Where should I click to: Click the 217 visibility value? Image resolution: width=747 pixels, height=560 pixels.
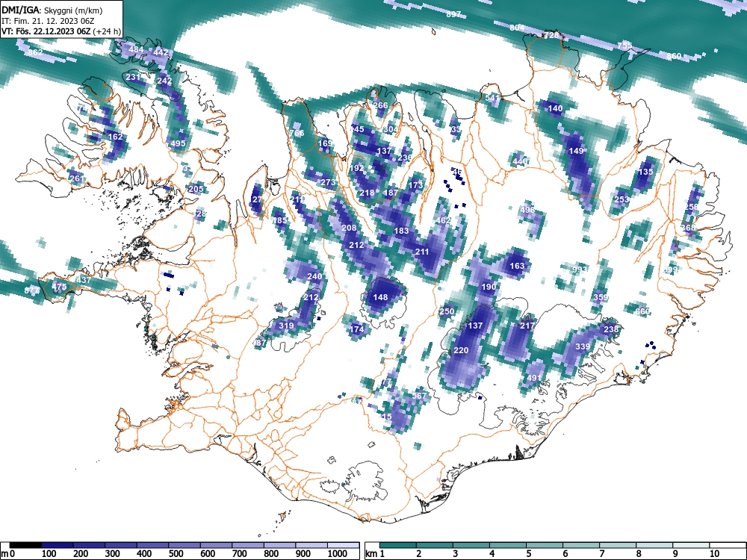[527, 326]
